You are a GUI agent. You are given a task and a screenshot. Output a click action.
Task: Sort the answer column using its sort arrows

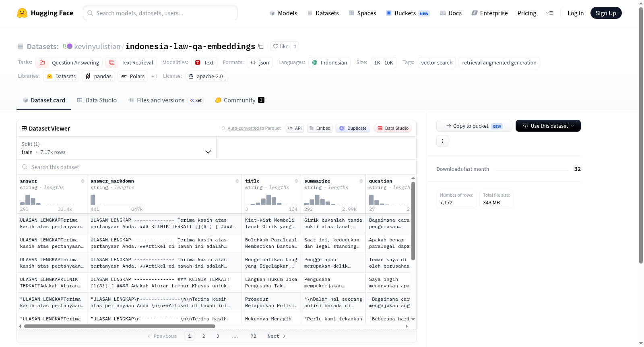coord(83,181)
